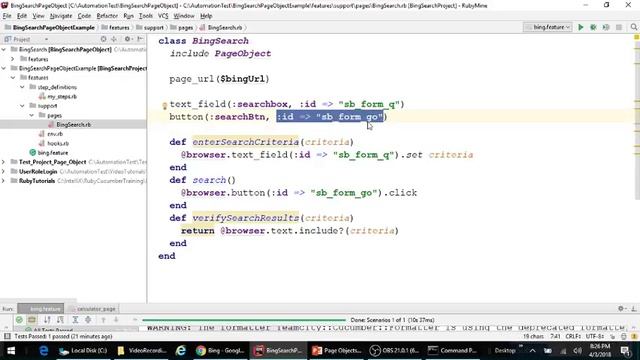Open the bing.feature run configuration dropdown
Image resolution: width=640 pixels, height=360 pixels.
point(547,27)
